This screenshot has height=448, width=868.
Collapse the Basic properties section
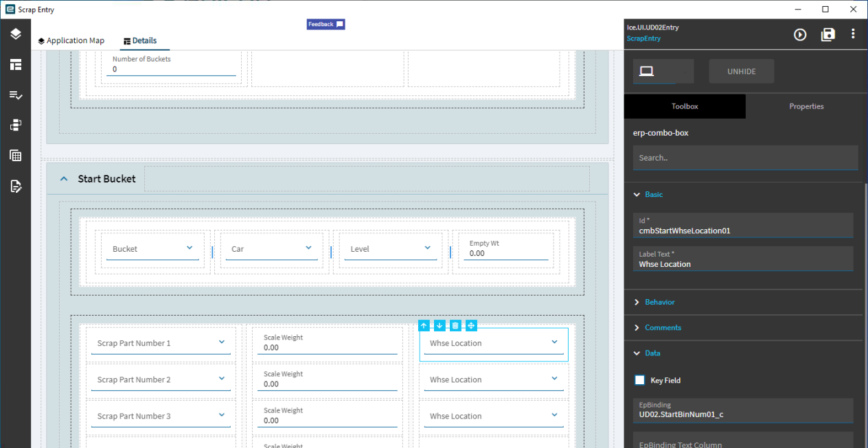click(x=637, y=195)
